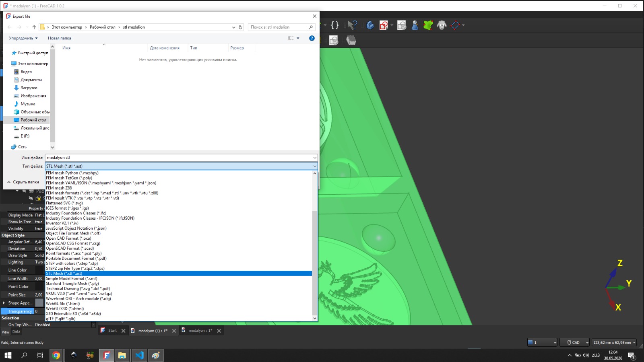Select the red Boolean operation tool
644x362 pixels.
(384, 25)
